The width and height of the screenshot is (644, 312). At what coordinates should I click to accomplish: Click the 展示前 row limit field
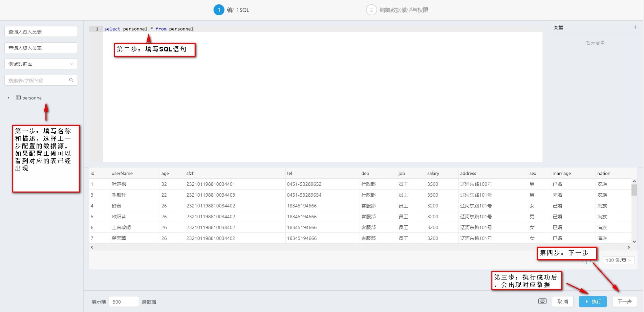pyautogui.click(x=124, y=302)
